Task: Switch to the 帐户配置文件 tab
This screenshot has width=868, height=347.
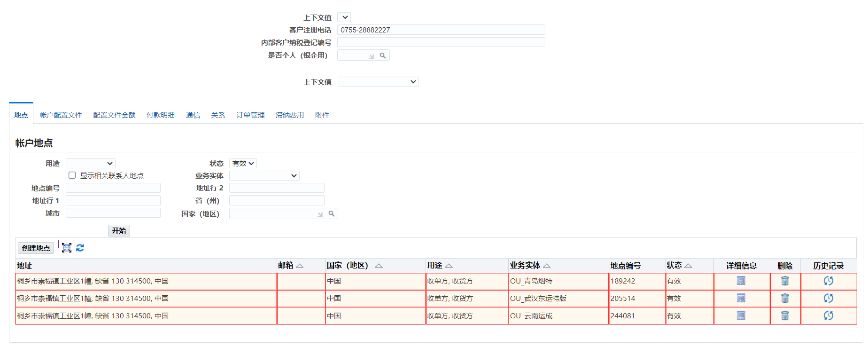Action: pos(61,115)
